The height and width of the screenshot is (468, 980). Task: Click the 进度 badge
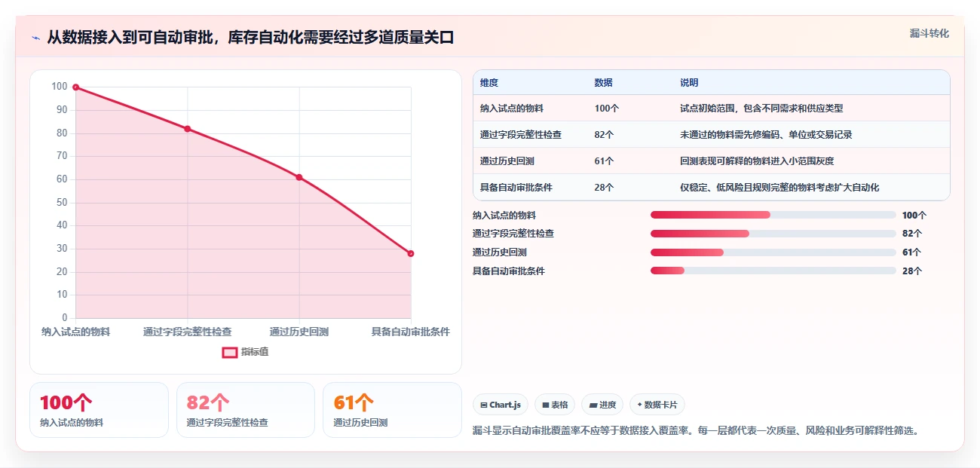click(x=602, y=405)
